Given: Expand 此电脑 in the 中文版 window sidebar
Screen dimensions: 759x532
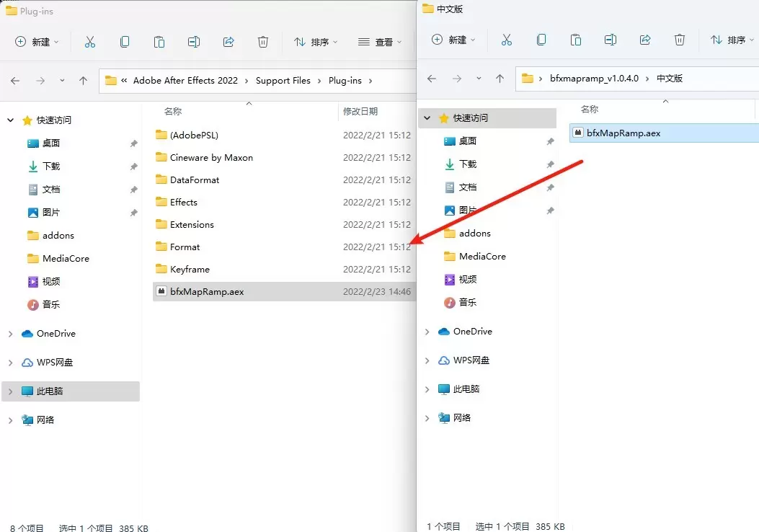Looking at the screenshot, I should coord(427,389).
